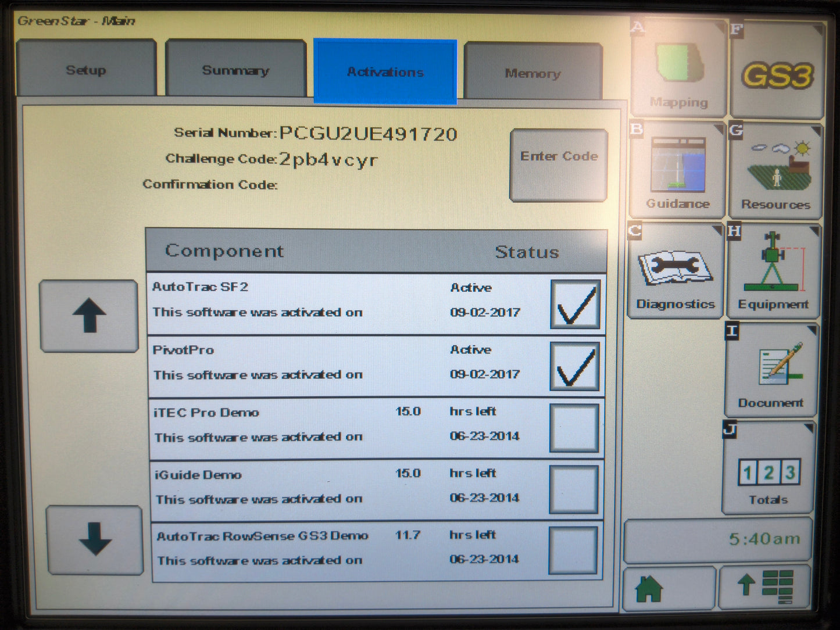The height and width of the screenshot is (630, 840).
Task: Click the 5:40am clock display
Action: [x=717, y=540]
